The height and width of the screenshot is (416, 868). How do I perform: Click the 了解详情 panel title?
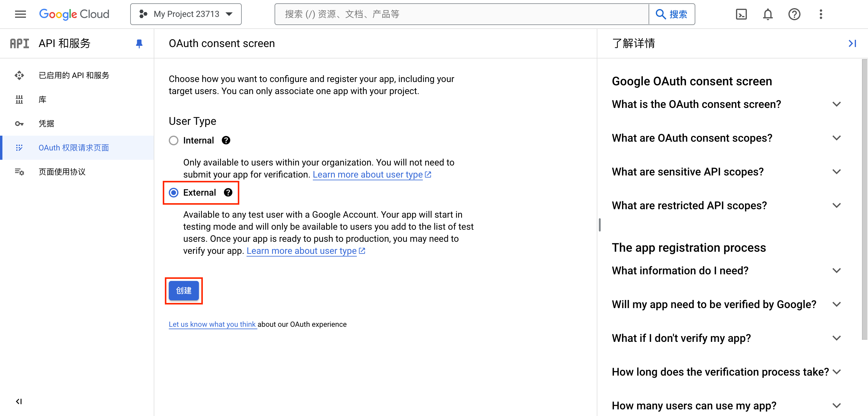pos(634,43)
